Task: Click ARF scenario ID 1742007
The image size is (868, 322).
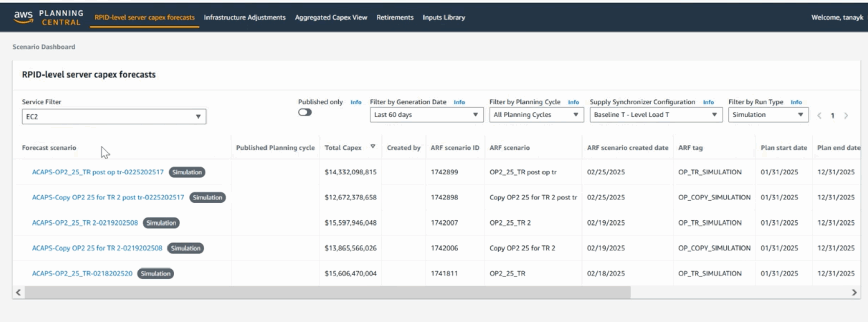Action: click(x=444, y=223)
